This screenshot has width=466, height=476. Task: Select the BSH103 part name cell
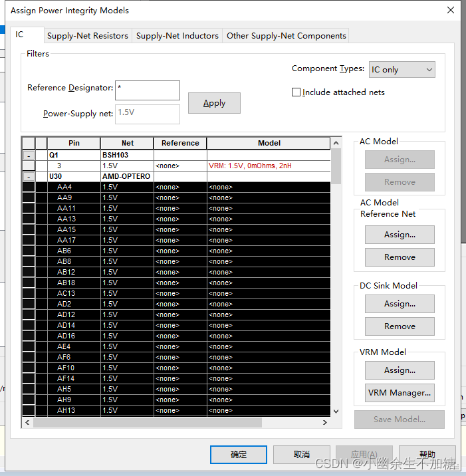pyautogui.click(x=127, y=155)
